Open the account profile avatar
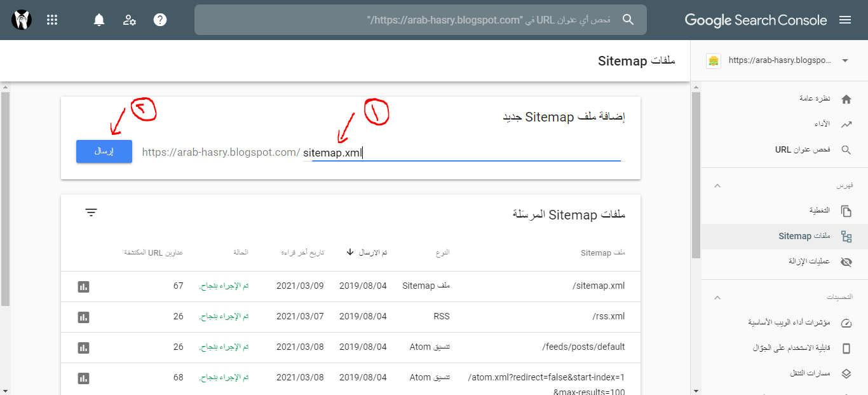The height and width of the screenshot is (395, 868). [x=22, y=20]
